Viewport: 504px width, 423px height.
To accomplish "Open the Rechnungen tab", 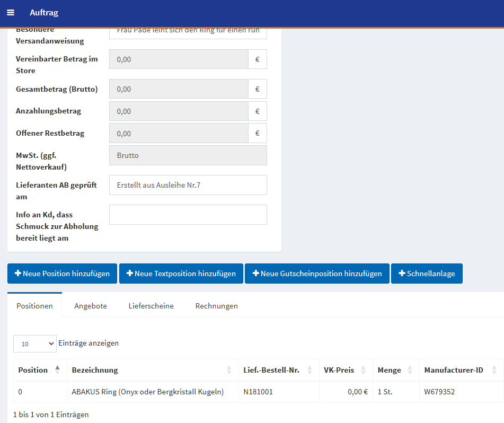I will (216, 306).
